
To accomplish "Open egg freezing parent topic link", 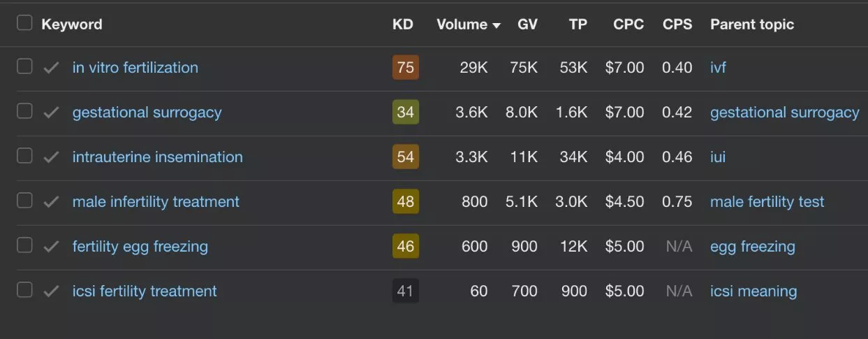I will tap(752, 247).
